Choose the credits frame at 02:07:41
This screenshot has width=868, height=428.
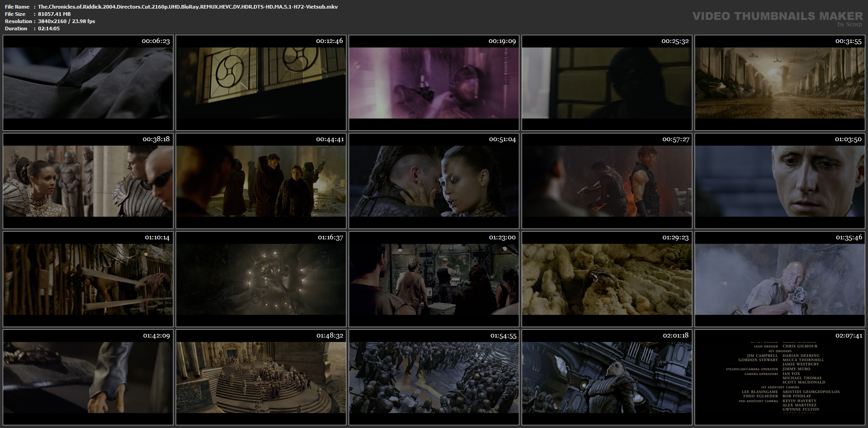click(x=780, y=377)
